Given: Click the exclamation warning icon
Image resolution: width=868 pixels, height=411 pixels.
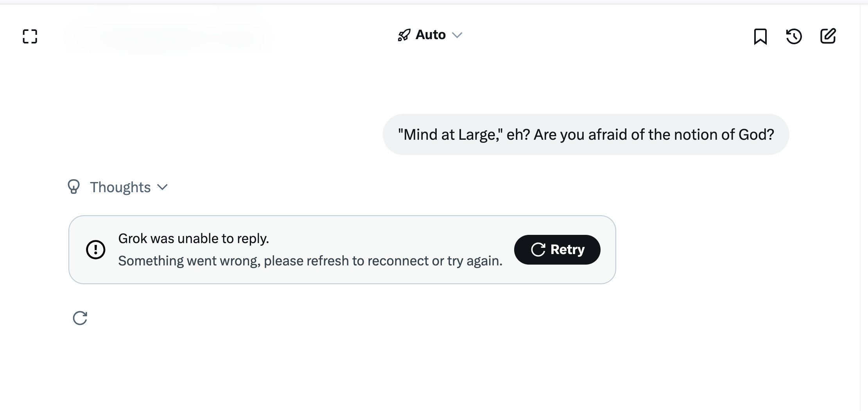Looking at the screenshot, I should pyautogui.click(x=96, y=250).
